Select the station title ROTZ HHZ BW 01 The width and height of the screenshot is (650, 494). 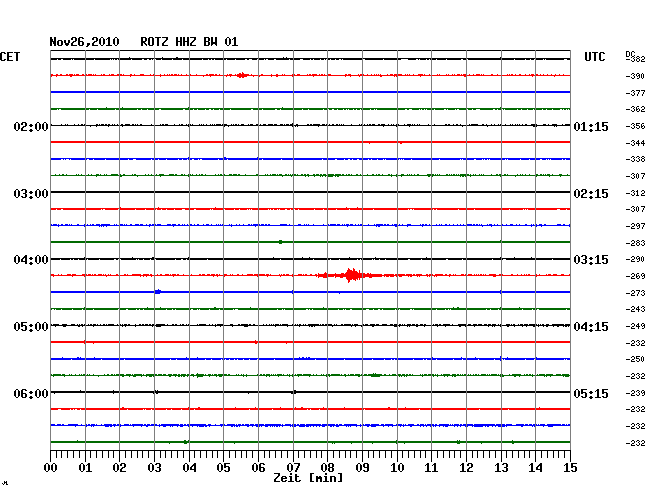[x=189, y=42]
